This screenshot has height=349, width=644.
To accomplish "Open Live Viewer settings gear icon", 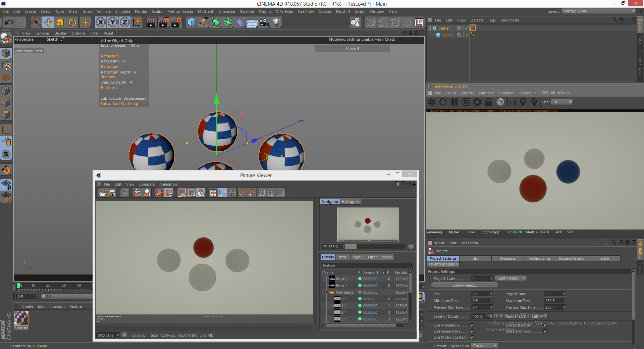I will [477, 102].
